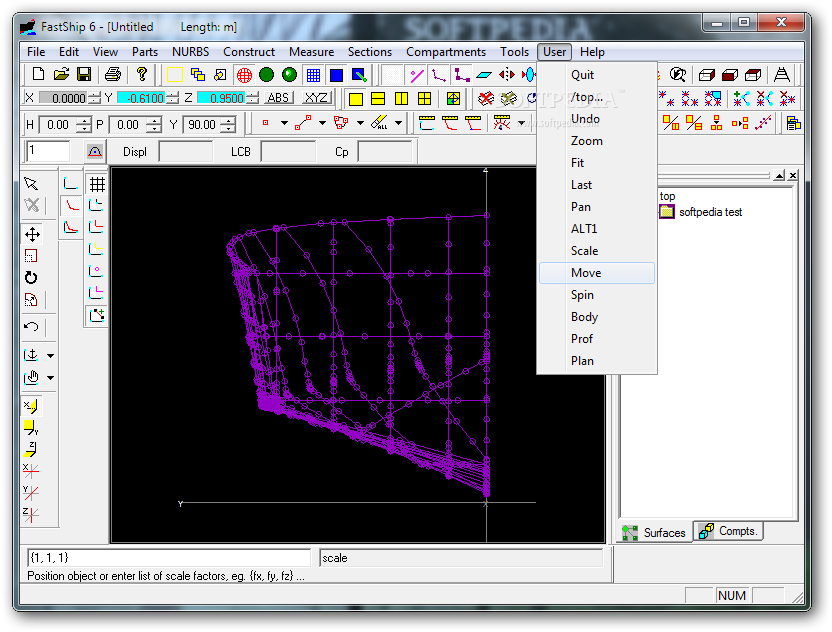This screenshot has width=832, height=632.
Task: Choose Spin from the User menu
Action: pos(596,295)
